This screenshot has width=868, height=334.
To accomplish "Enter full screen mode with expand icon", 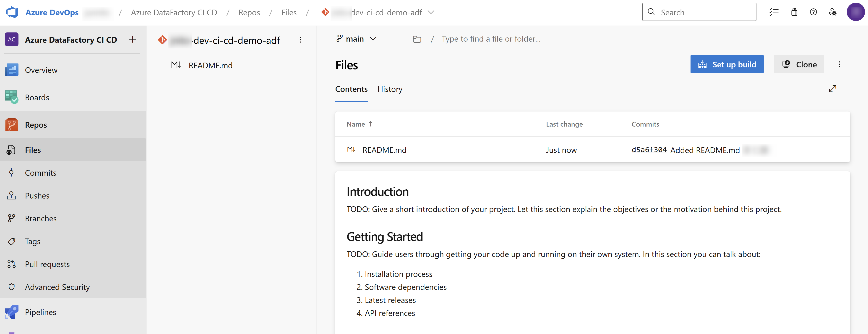I will (x=832, y=89).
